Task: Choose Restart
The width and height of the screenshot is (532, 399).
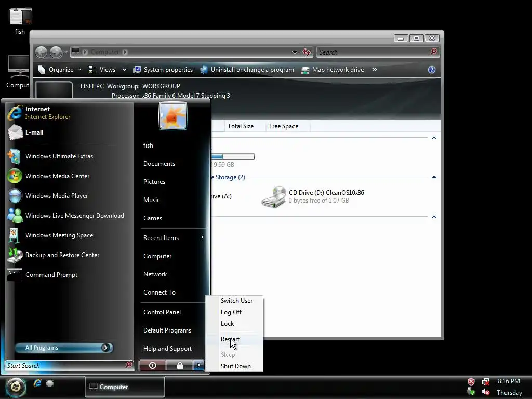Action: [x=230, y=339]
